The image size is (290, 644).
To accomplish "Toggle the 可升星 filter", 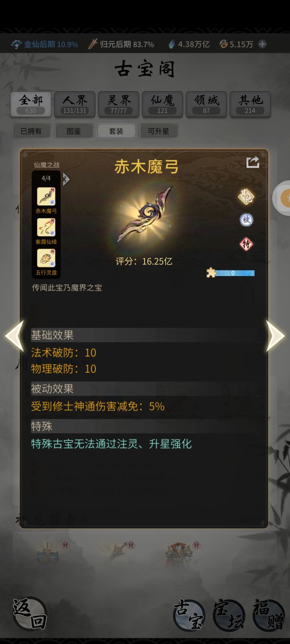I will [x=158, y=131].
